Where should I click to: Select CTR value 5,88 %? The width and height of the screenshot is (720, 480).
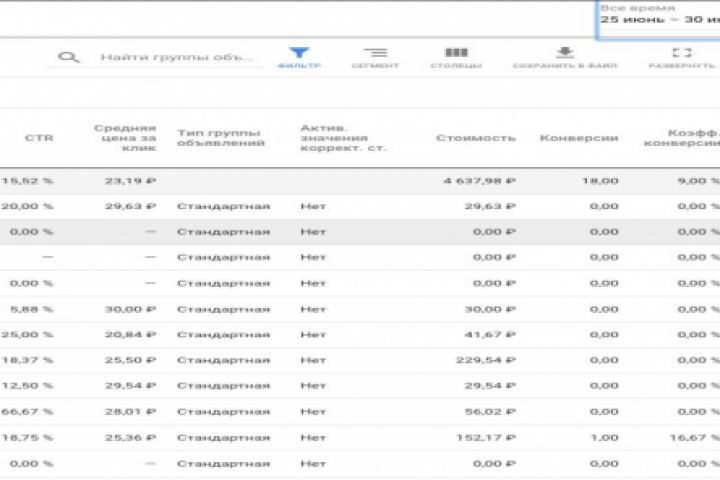[x=32, y=309]
